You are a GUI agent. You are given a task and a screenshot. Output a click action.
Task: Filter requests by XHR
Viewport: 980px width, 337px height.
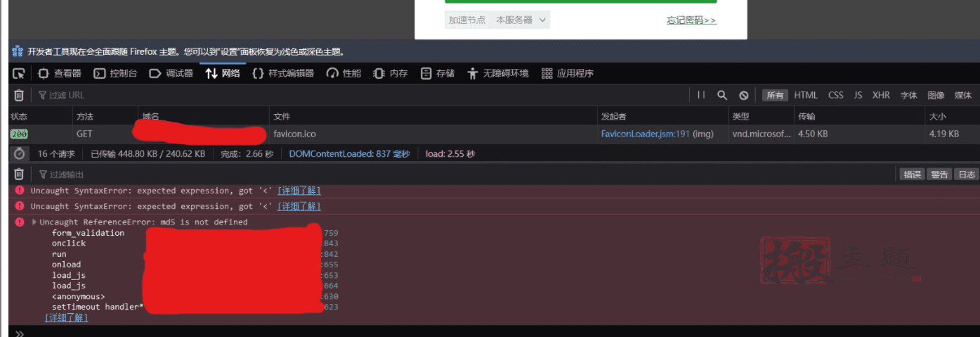point(881,95)
